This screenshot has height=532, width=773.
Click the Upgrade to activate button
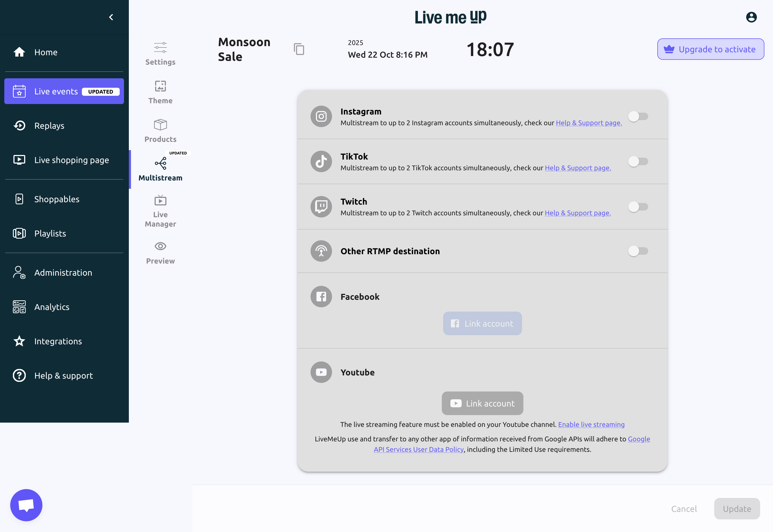pos(710,49)
